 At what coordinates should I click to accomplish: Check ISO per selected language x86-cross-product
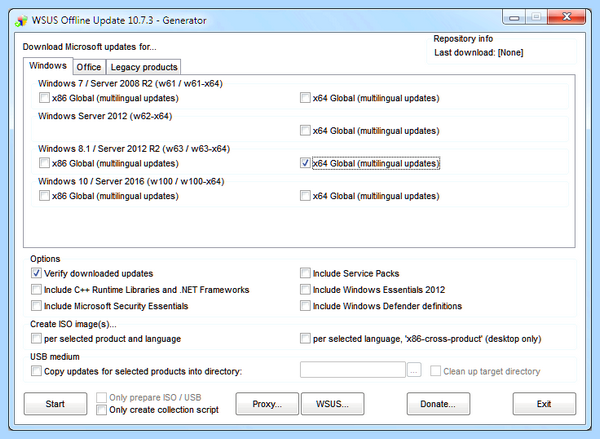point(305,339)
